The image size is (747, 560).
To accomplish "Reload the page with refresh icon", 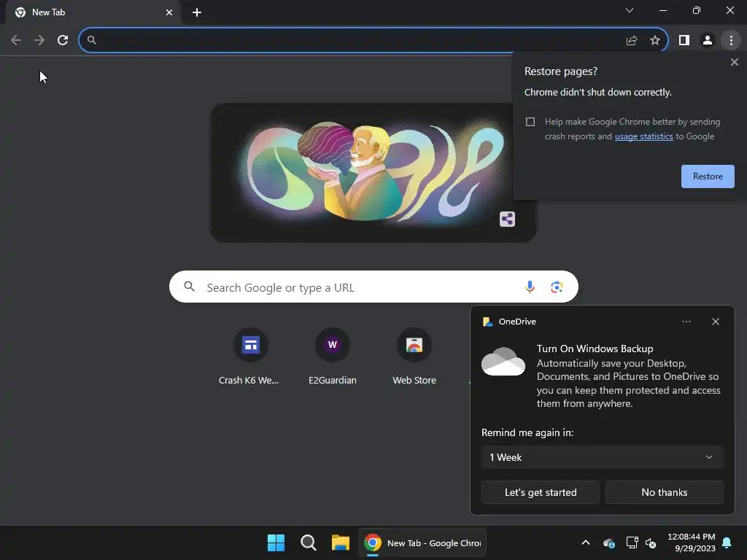I will (x=63, y=41).
